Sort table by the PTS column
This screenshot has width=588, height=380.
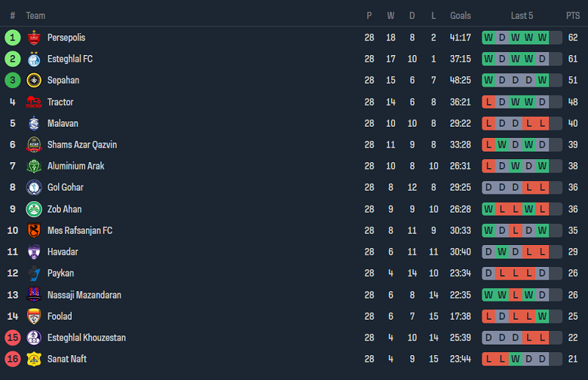point(573,16)
